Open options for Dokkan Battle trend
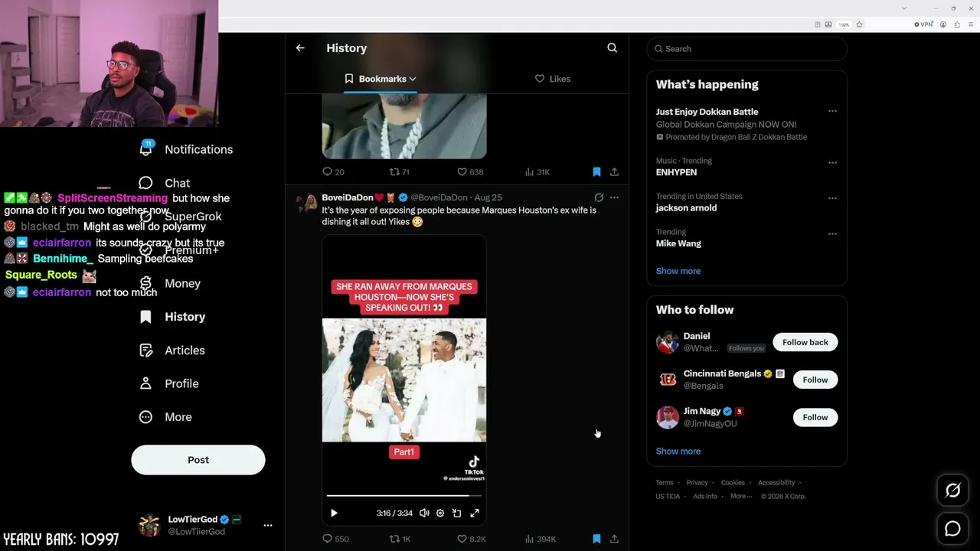The width and height of the screenshot is (980, 551). [x=832, y=112]
